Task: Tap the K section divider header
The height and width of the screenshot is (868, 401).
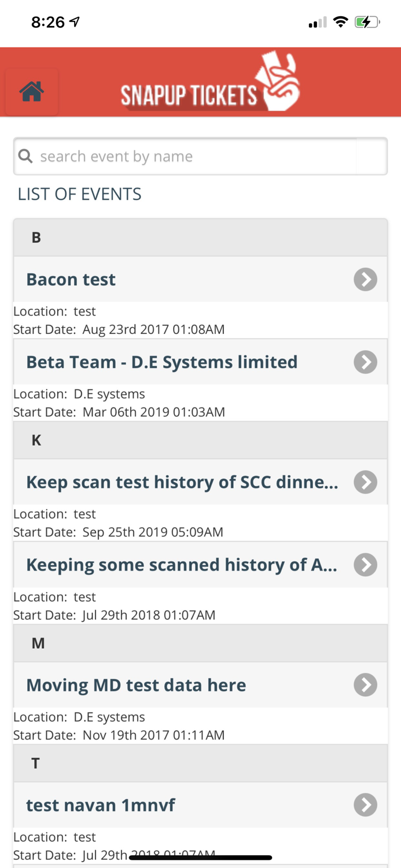Action: point(200,440)
